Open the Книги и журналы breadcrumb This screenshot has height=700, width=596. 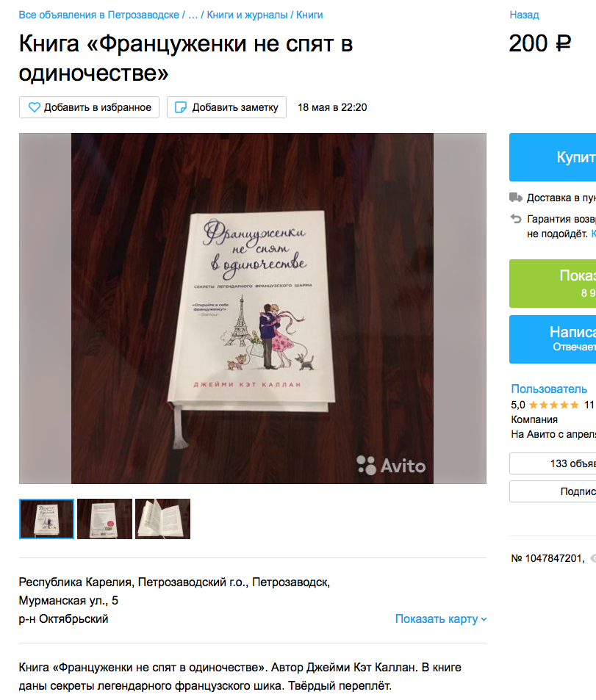click(x=247, y=15)
